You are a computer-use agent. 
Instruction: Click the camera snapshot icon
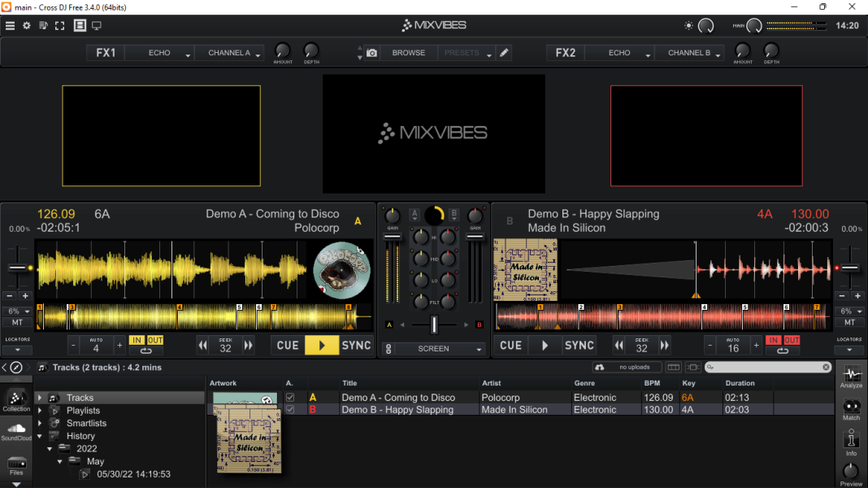click(372, 53)
